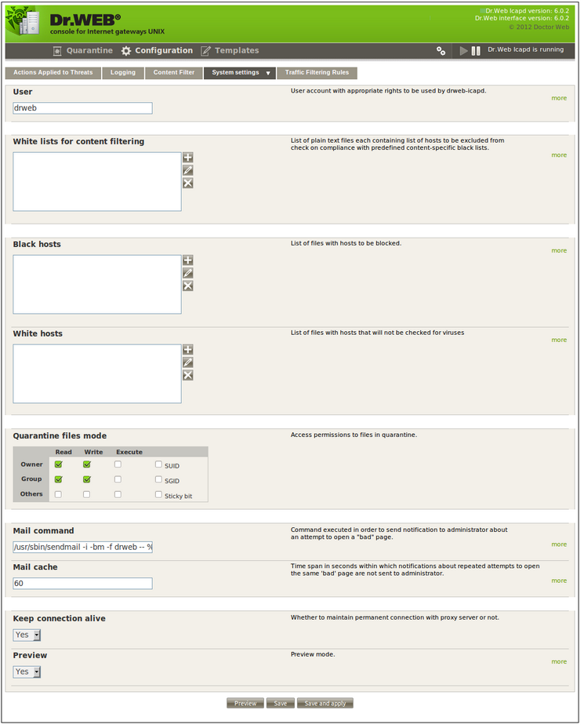Show more about White lists for content filtering

[x=560, y=155]
